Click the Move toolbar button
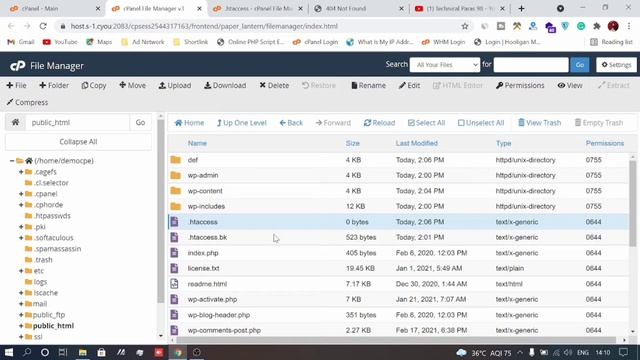Image resolution: width=640 pixels, height=360 pixels. point(132,85)
